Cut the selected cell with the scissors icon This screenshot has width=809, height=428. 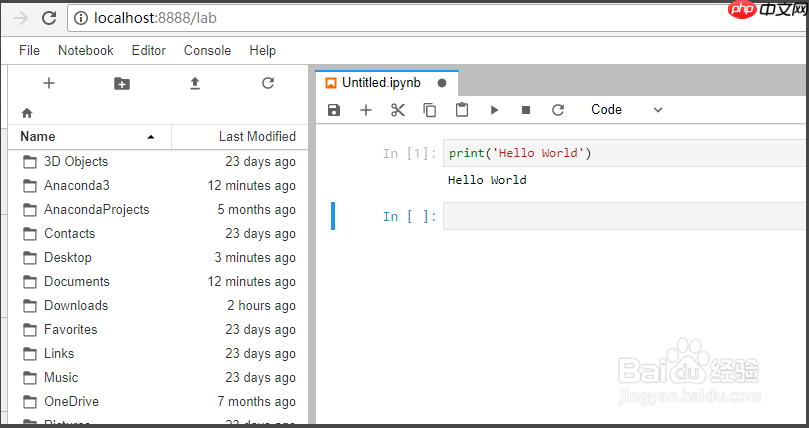[398, 110]
